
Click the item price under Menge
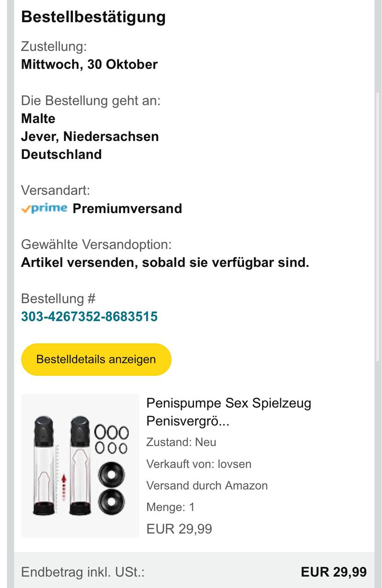coord(179,529)
